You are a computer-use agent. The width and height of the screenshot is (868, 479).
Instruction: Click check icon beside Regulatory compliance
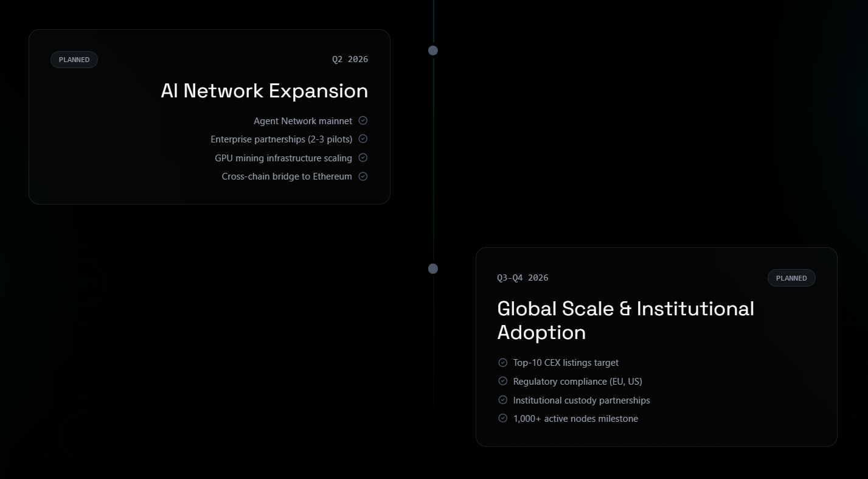click(x=502, y=381)
